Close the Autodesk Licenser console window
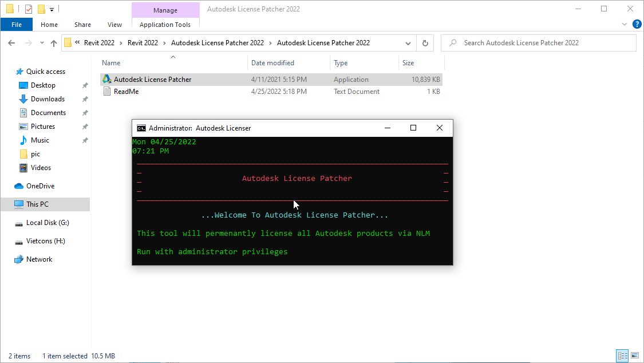This screenshot has height=363, width=644. point(440,128)
